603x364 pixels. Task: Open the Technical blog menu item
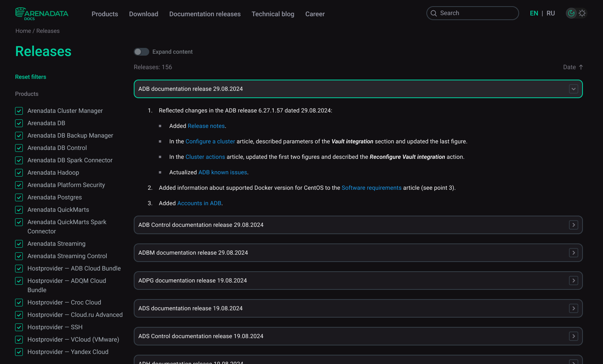(273, 14)
